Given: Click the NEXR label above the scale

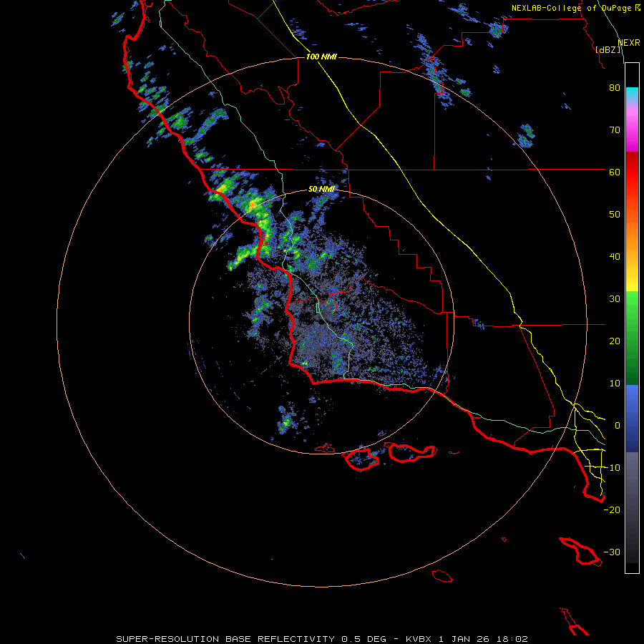Looking at the screenshot, I should (x=629, y=43).
